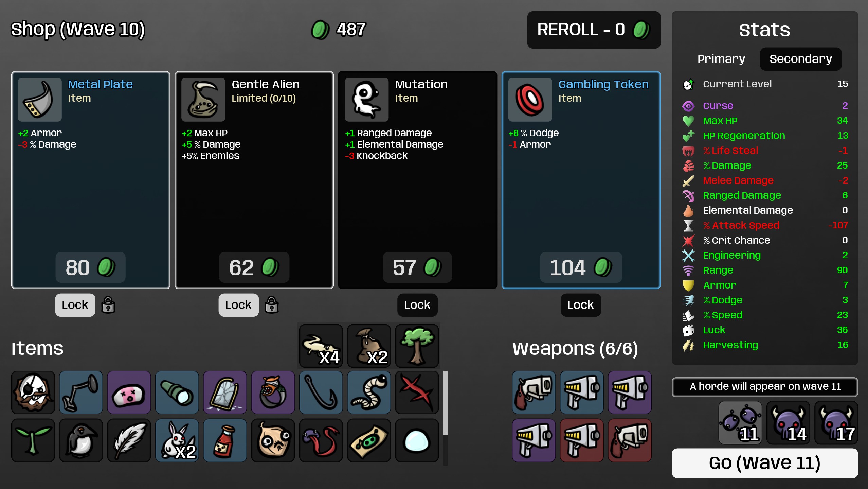This screenshot has height=489, width=868.
Task: Toggle the Lock for Gentle Alien
Action: (238, 305)
